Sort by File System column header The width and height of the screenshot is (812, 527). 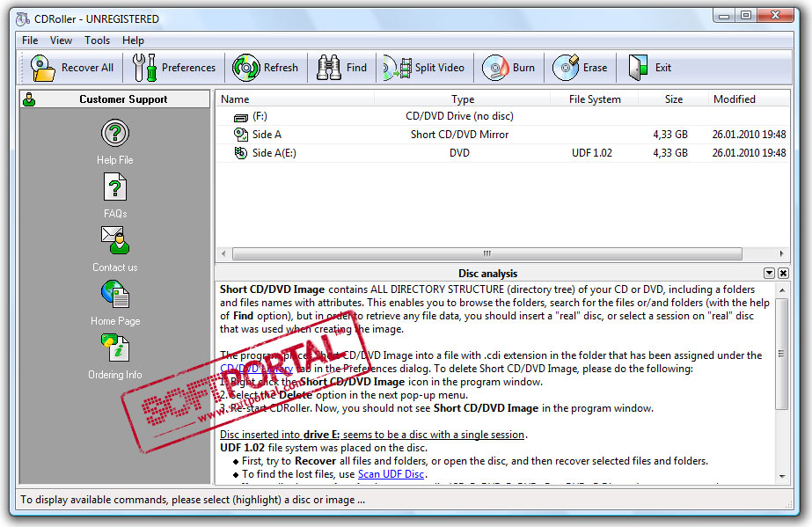click(x=595, y=99)
